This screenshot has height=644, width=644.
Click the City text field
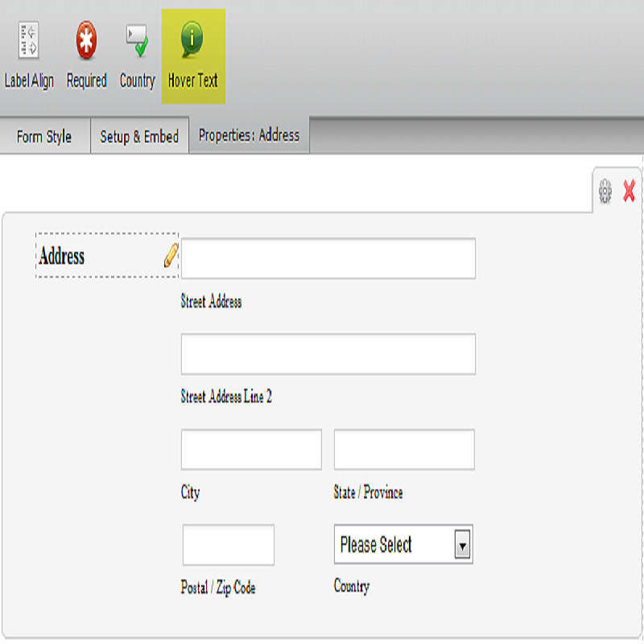[251, 449]
